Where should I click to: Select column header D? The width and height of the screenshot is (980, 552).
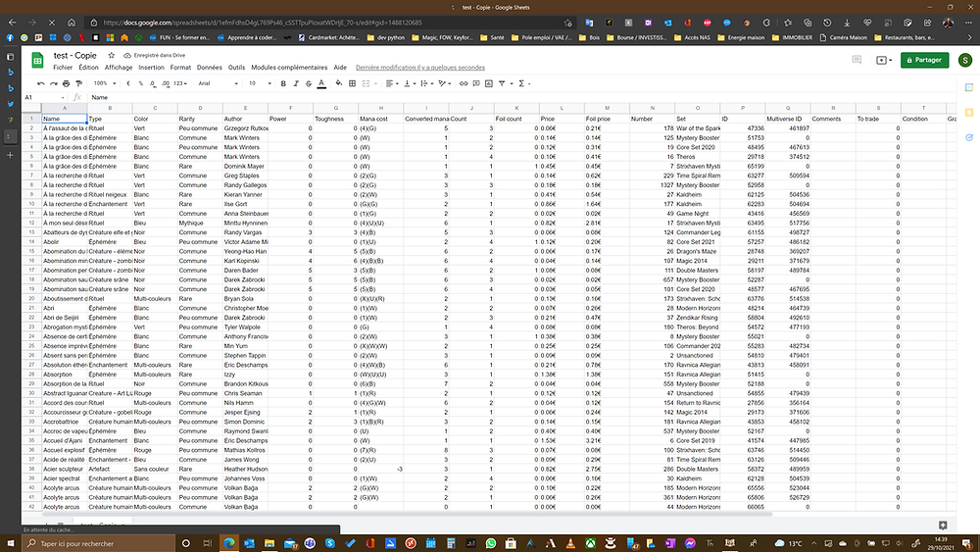(x=200, y=108)
